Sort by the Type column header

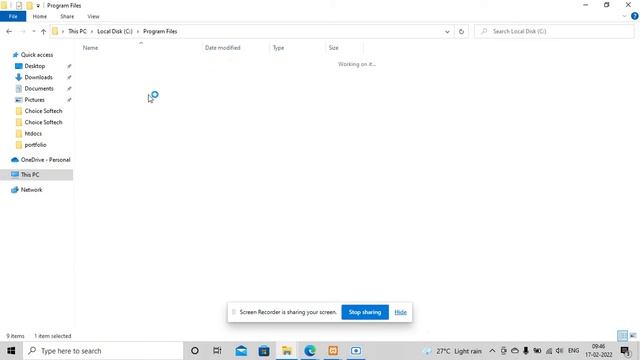pyautogui.click(x=278, y=48)
